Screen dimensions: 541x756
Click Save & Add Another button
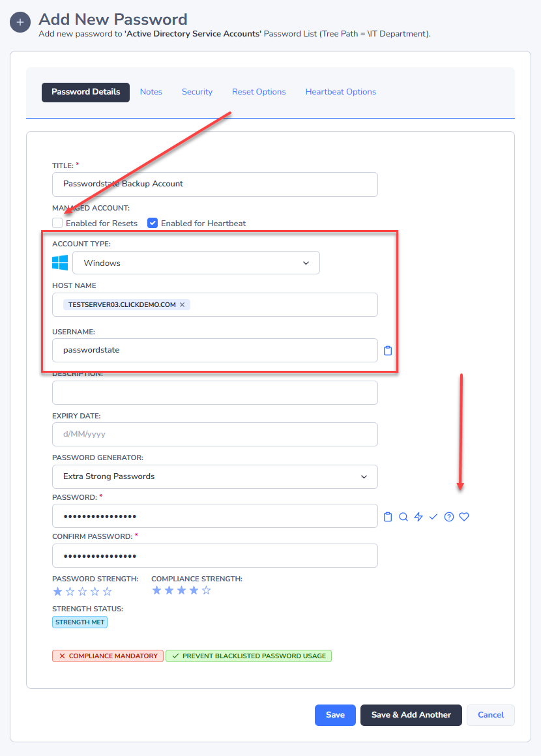[411, 715]
